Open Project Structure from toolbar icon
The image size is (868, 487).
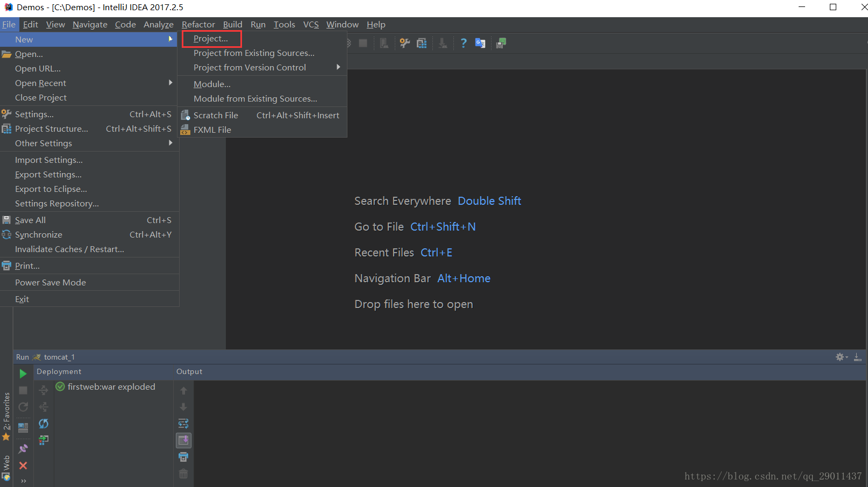pos(422,43)
